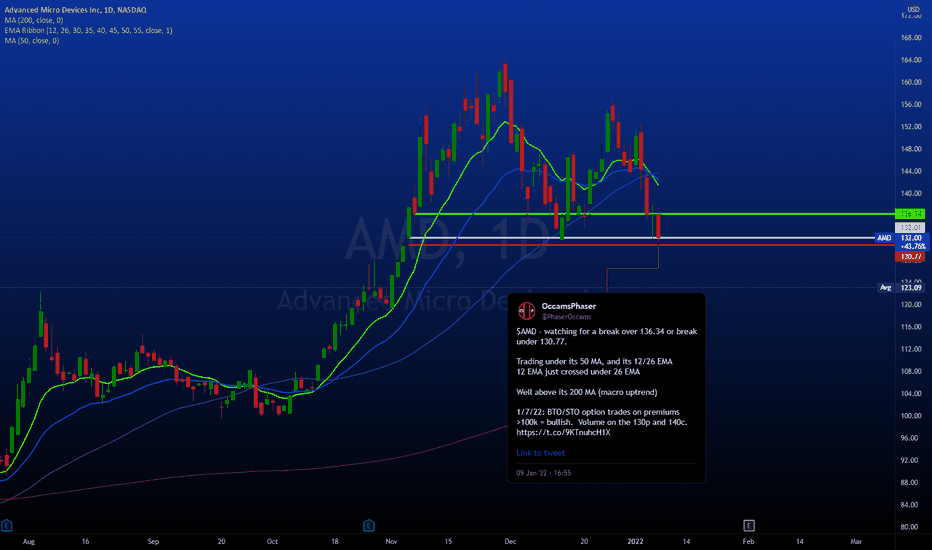The height and width of the screenshot is (550, 932).
Task: Click the earnings E marker below November
Action: (x=369, y=525)
